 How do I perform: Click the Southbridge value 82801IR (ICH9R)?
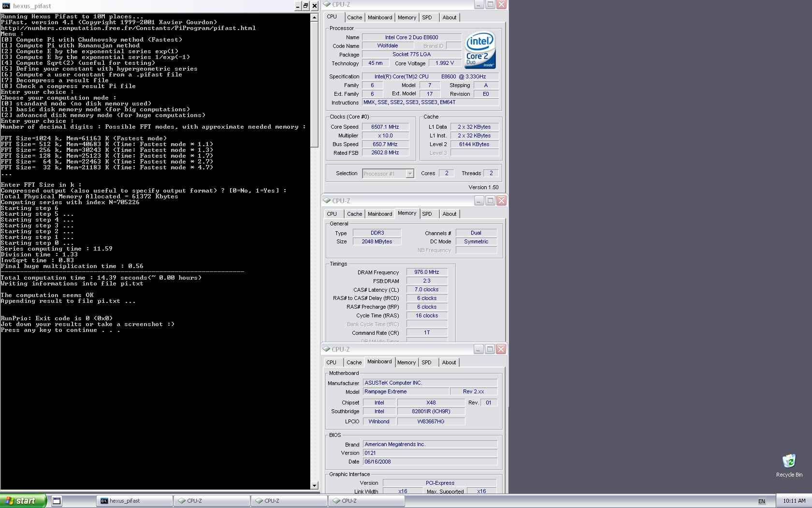(431, 411)
